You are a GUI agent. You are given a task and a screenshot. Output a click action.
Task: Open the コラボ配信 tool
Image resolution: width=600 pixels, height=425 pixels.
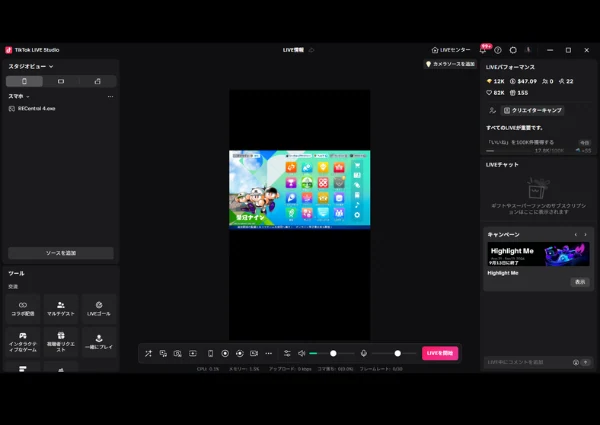[23, 309]
